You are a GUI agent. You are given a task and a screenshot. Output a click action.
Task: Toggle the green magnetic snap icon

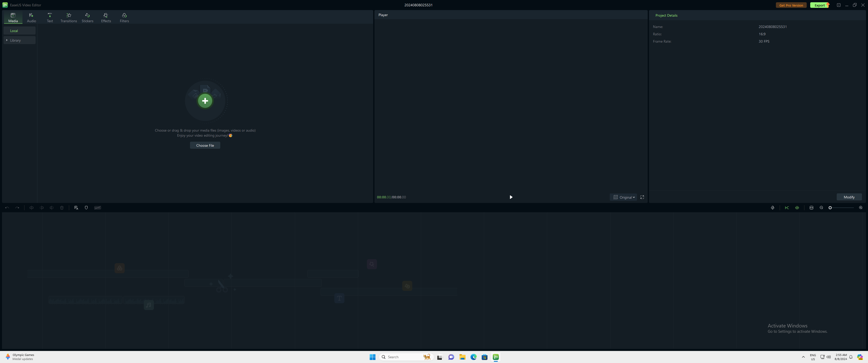tap(787, 208)
